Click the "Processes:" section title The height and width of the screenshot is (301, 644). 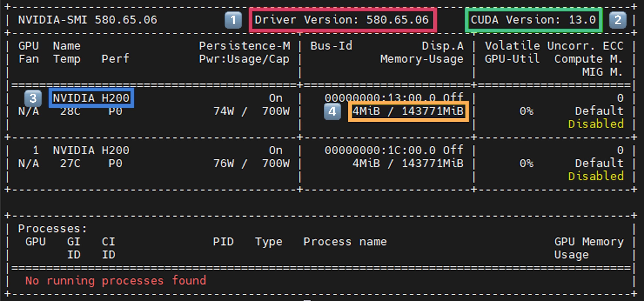click(x=52, y=229)
